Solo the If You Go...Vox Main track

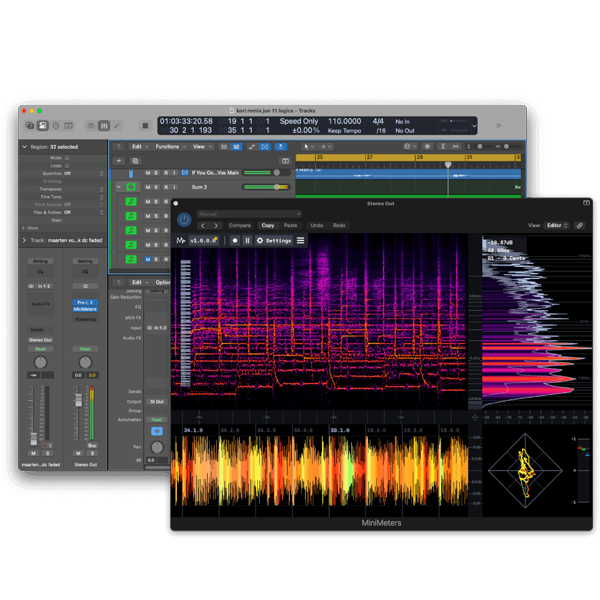tap(156, 173)
